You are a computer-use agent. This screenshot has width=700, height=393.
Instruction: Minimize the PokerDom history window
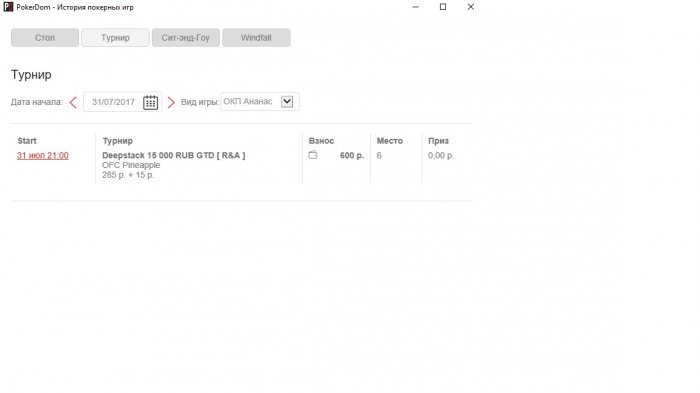tap(416, 7)
